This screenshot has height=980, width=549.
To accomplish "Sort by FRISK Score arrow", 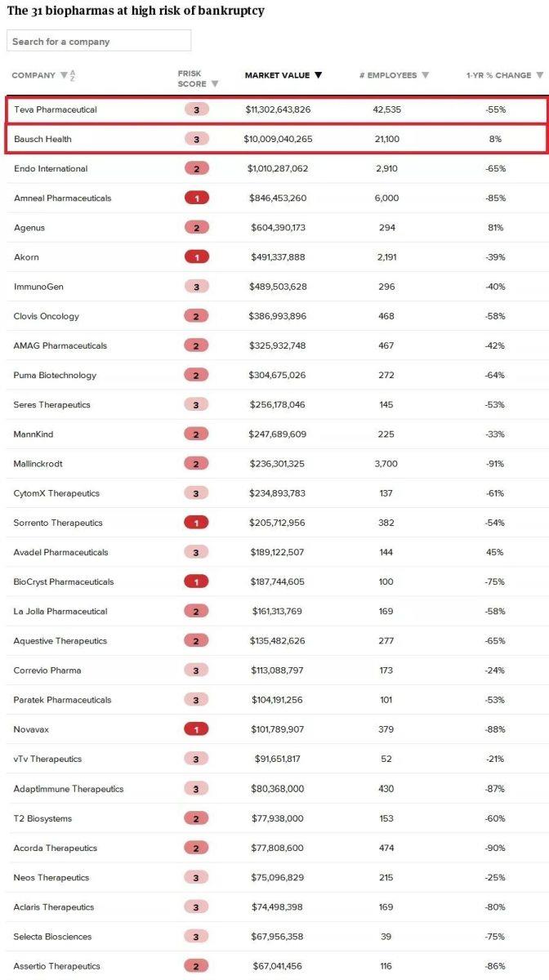I will pos(215,83).
